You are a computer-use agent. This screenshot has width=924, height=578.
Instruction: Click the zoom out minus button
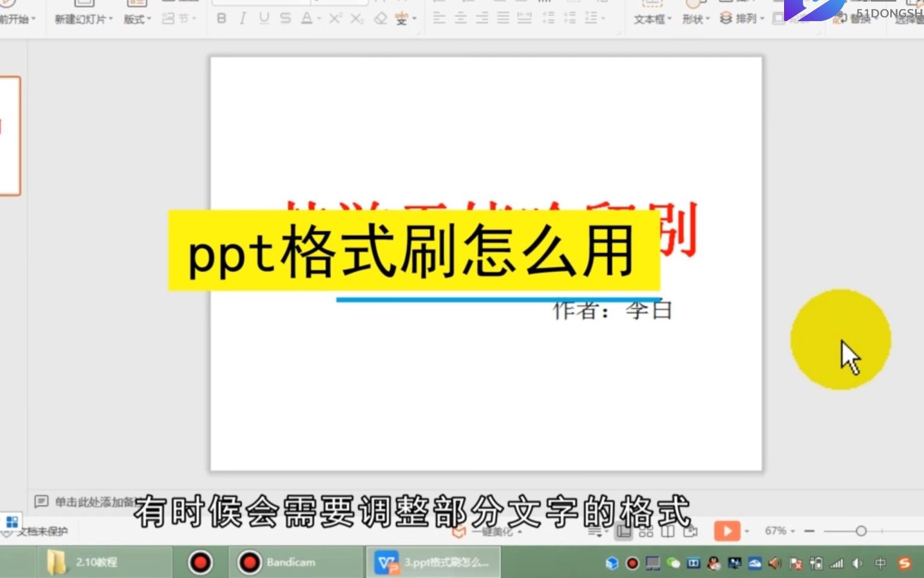click(809, 531)
